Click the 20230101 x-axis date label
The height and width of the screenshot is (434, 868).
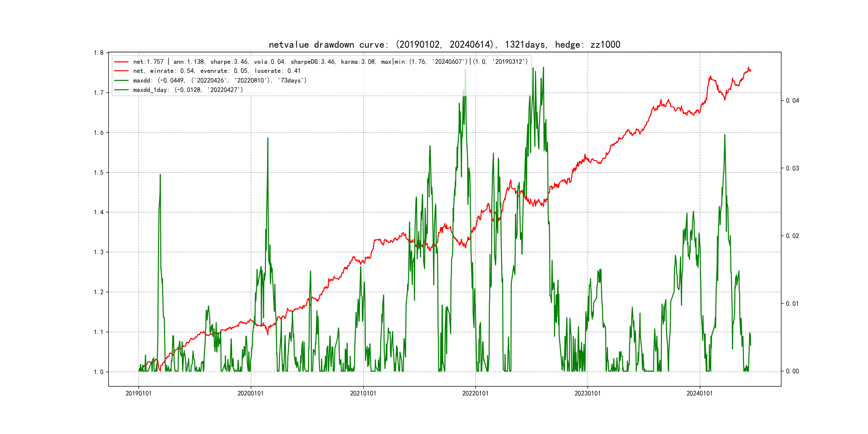[587, 393]
